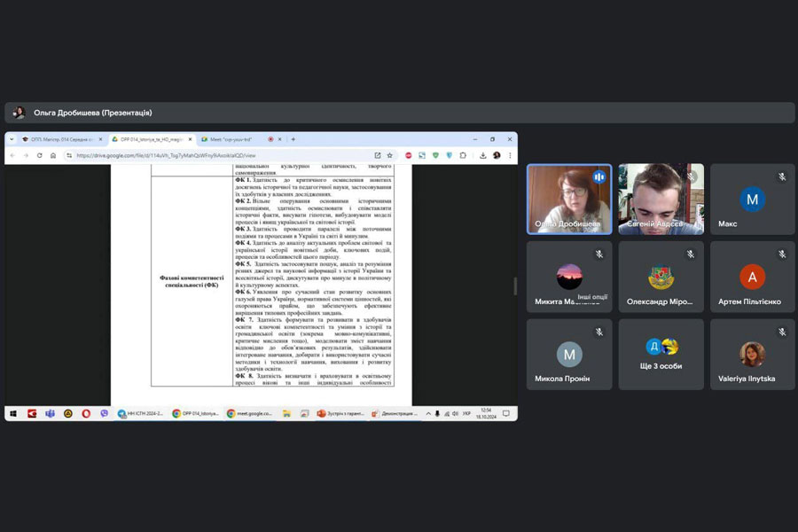Select the Артем Пільтієнко participant tile
This screenshot has width=798, height=532.
tap(753, 277)
